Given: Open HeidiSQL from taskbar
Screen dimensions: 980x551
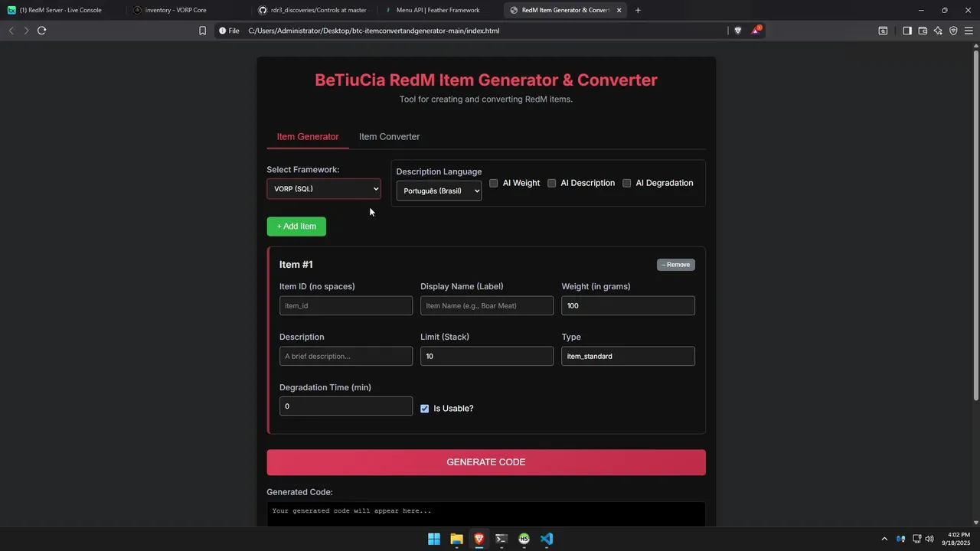Looking at the screenshot, I should [x=524, y=539].
